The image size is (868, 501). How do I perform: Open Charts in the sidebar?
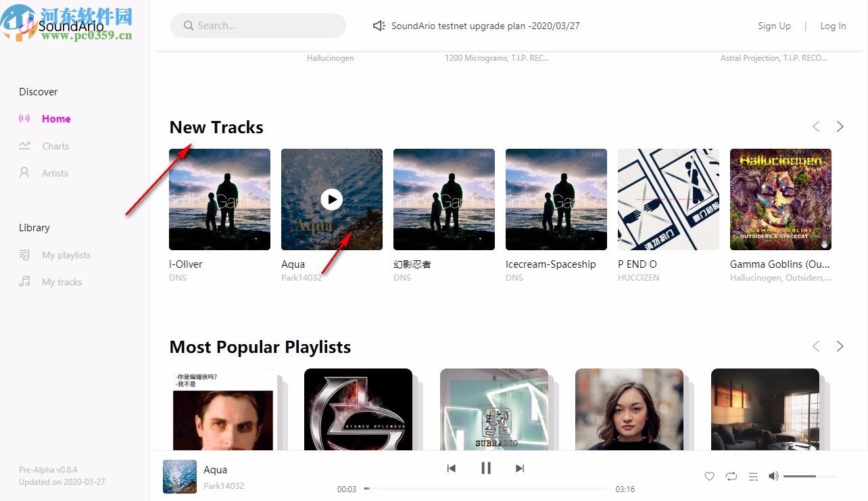pos(55,146)
